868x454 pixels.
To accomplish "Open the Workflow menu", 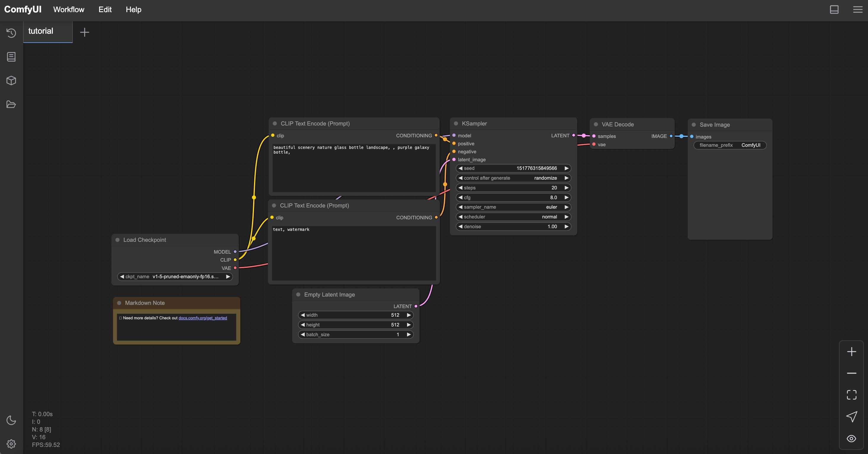I will [69, 9].
